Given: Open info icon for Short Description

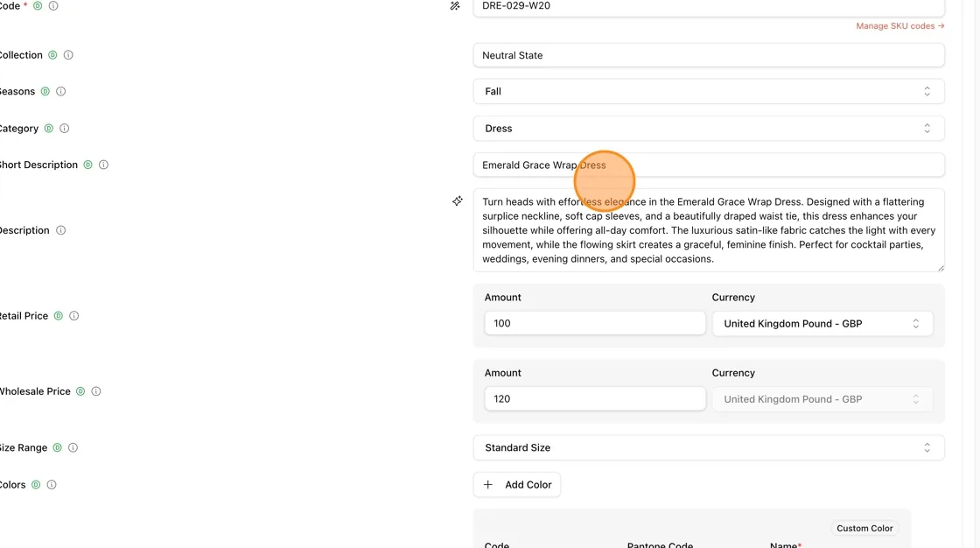Looking at the screenshot, I should coord(104,165).
